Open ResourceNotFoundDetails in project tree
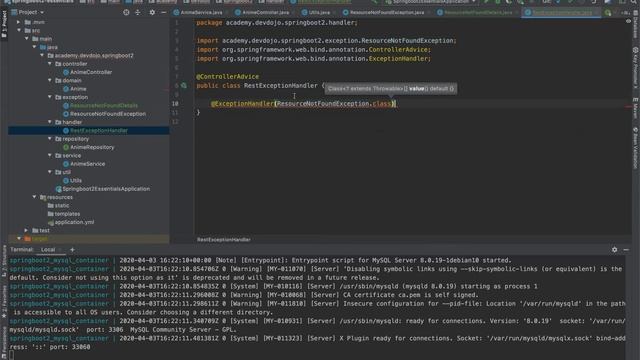This screenshot has height=360, width=640. (104, 106)
